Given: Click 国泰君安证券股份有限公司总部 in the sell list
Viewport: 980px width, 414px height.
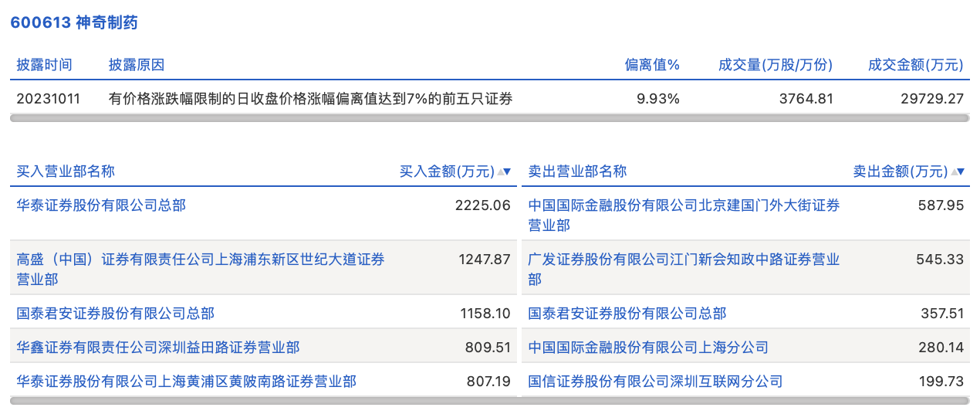Looking at the screenshot, I should coord(627,314).
